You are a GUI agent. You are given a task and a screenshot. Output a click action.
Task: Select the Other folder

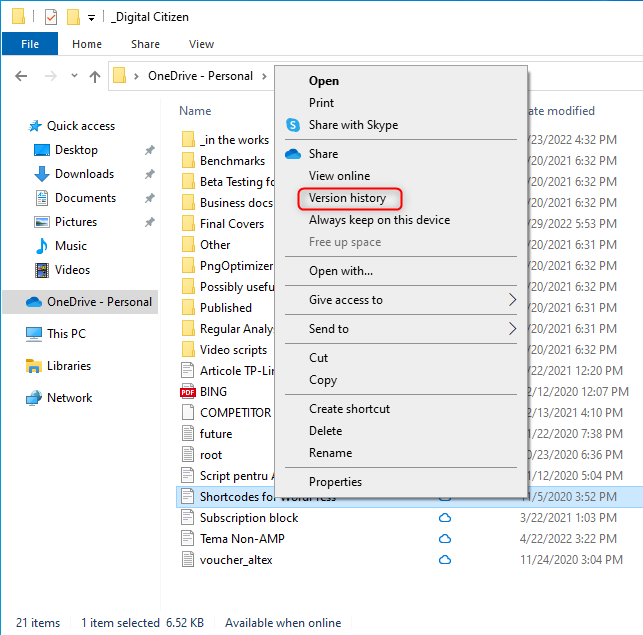[x=206, y=245]
